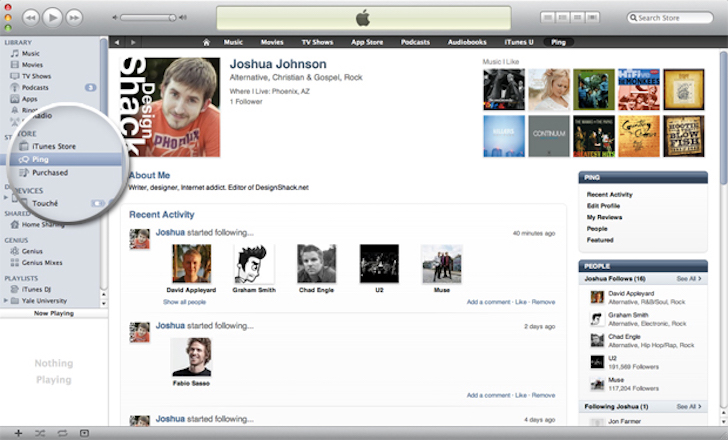Image resolution: width=728 pixels, height=440 pixels.
Task: Select Genius Mixes in the sidebar
Action: coord(45,263)
